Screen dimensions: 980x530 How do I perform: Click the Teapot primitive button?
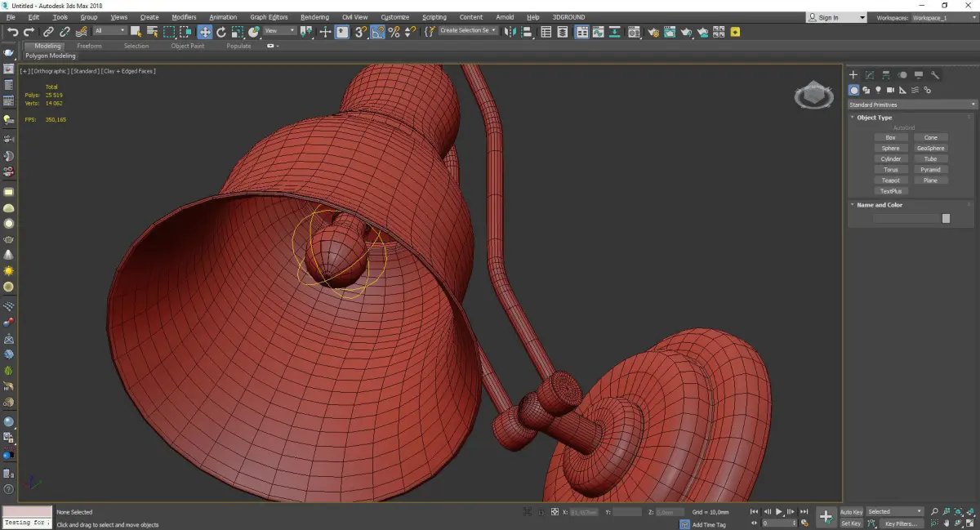(x=890, y=180)
